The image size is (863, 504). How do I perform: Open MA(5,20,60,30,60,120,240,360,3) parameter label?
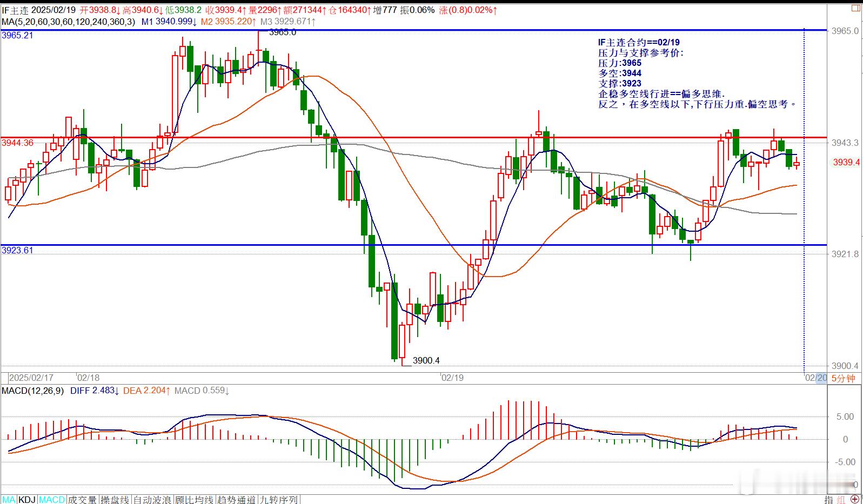point(69,22)
